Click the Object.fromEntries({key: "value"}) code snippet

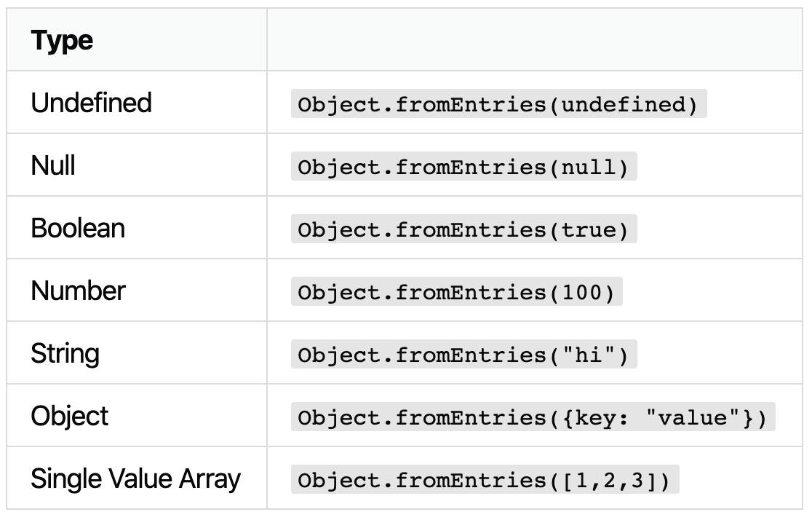[x=533, y=418]
